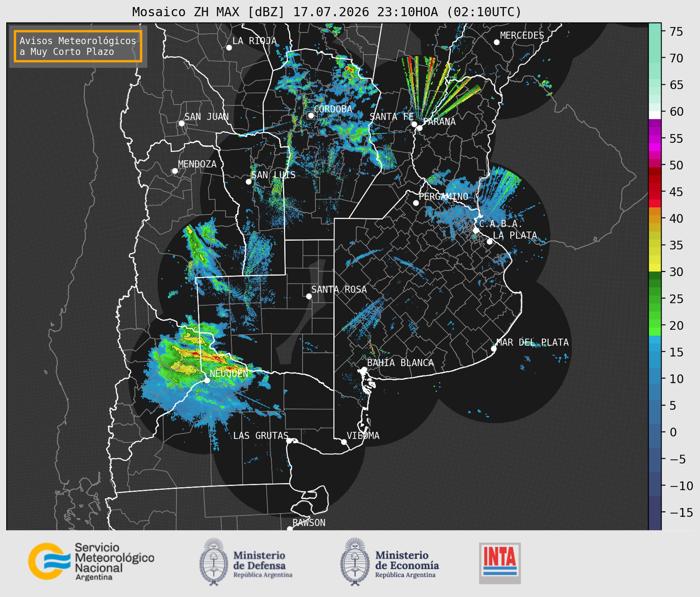Click the Ministerio de Economía emblem
This screenshot has height=597, width=700.
coord(355,562)
